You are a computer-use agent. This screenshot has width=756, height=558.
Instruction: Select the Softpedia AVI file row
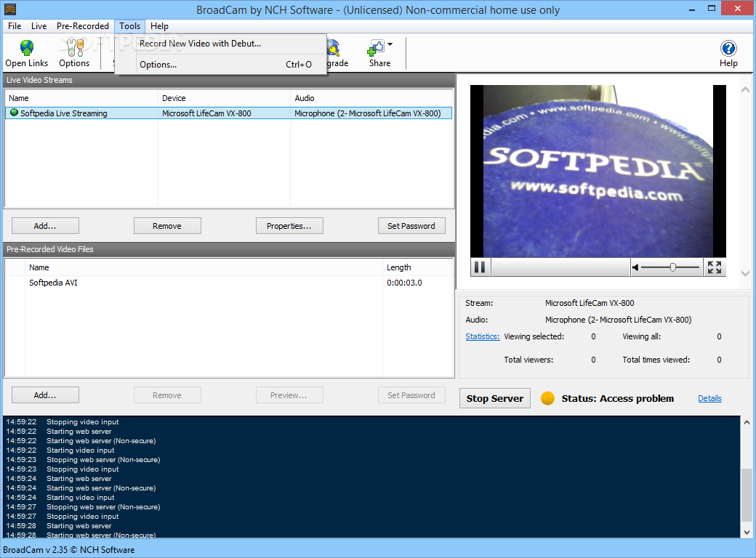click(x=228, y=283)
